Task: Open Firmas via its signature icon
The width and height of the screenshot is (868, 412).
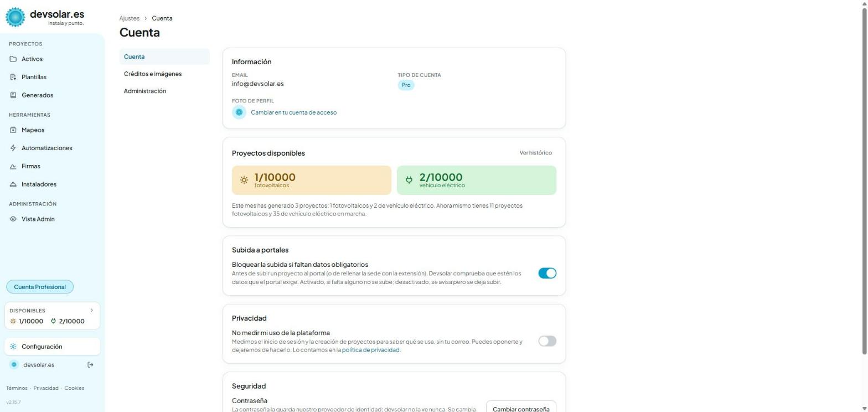Action: point(13,166)
